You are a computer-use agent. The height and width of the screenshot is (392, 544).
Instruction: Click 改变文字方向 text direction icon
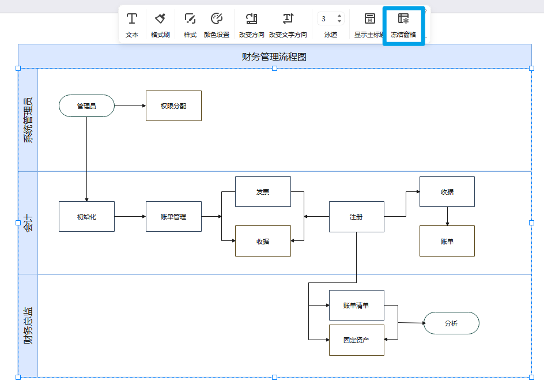(288, 25)
